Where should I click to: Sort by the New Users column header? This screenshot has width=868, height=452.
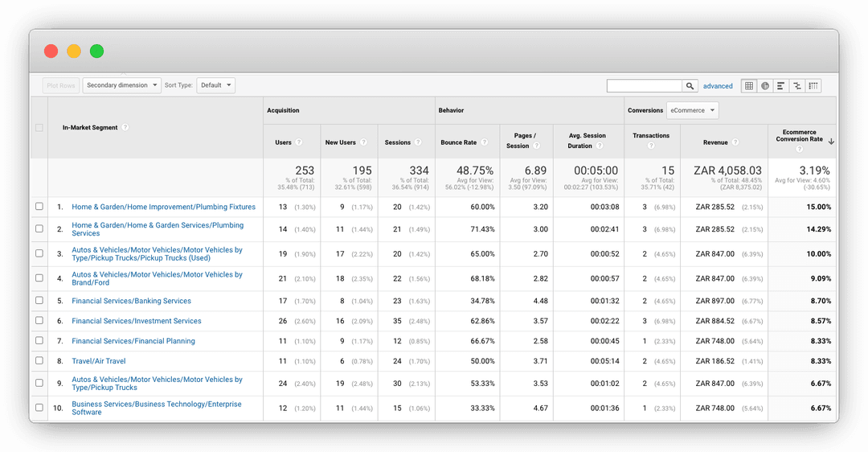click(x=341, y=142)
